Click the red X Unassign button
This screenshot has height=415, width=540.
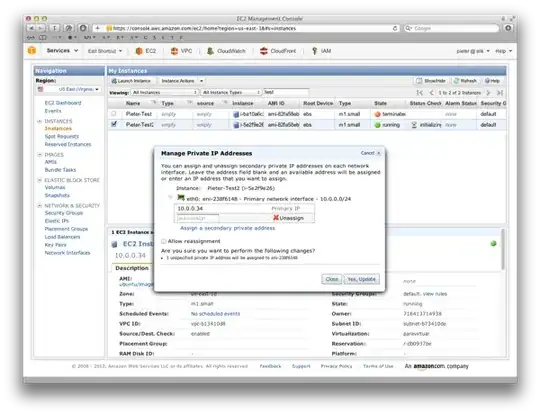289,218
